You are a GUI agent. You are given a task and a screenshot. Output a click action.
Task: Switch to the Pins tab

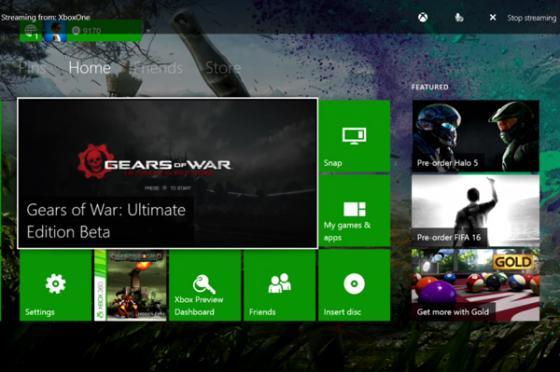(33, 68)
